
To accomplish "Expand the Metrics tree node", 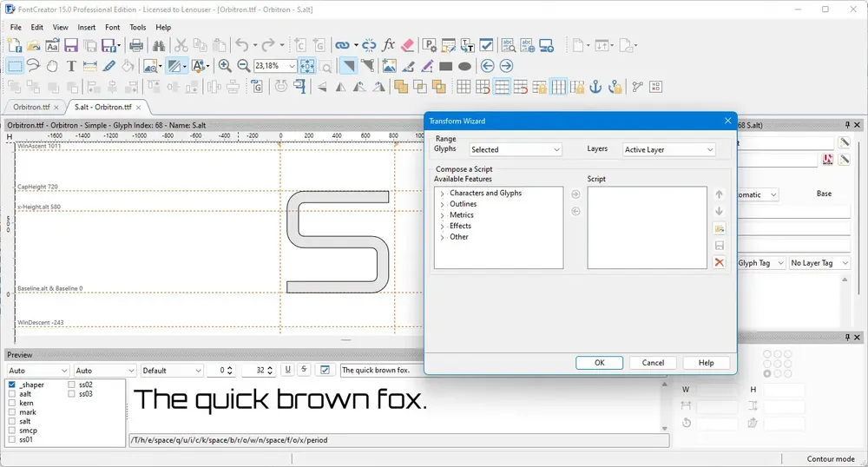I will tap(442, 216).
